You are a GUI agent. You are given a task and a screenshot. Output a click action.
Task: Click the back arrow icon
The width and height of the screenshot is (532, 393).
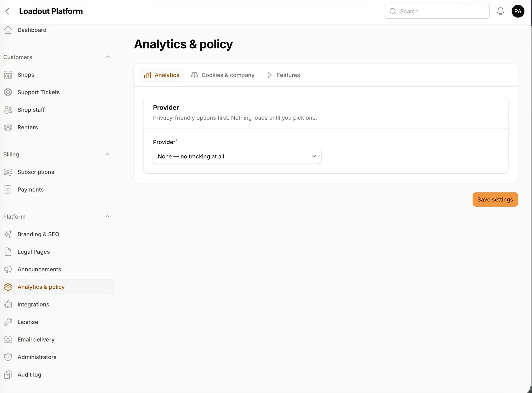coord(7,11)
